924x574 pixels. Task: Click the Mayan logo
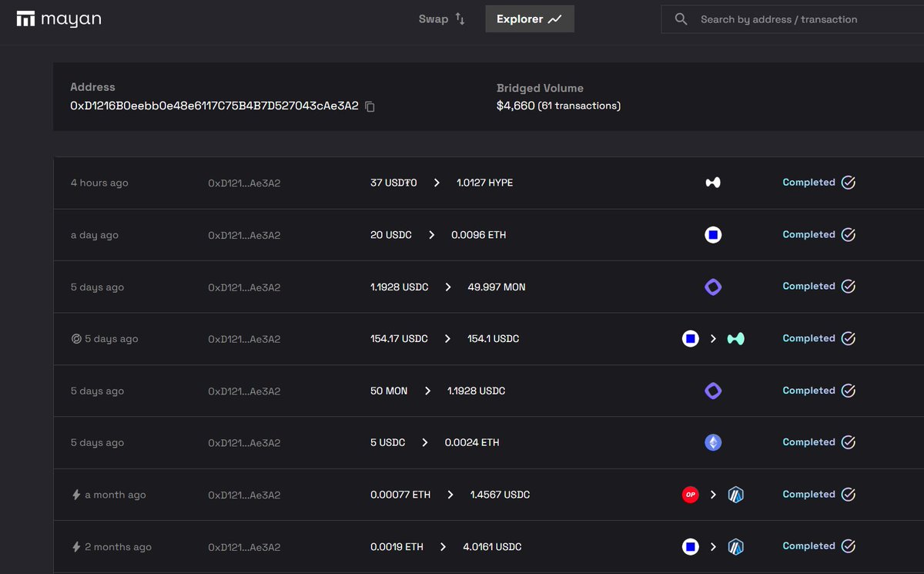pyautogui.click(x=59, y=19)
